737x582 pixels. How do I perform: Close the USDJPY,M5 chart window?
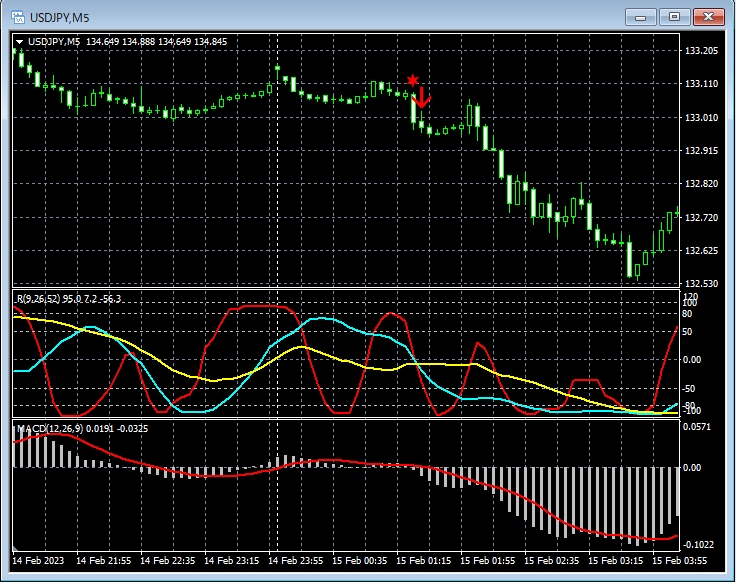tap(709, 17)
